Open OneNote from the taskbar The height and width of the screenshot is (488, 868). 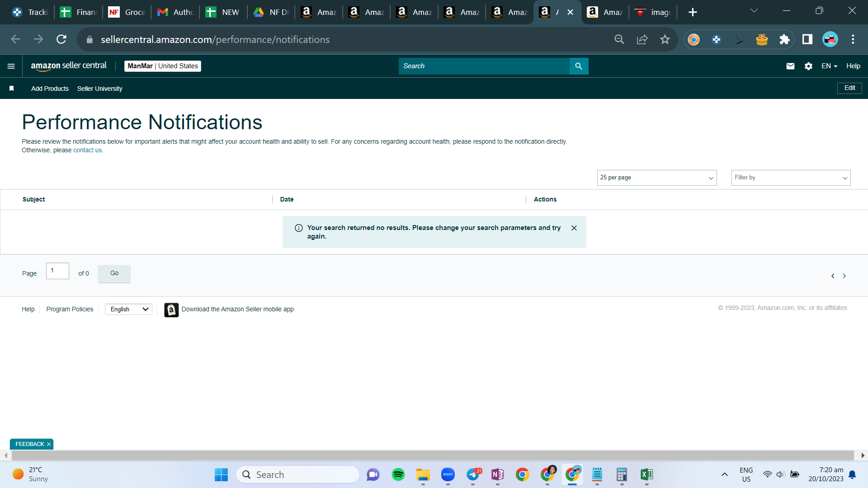tap(498, 474)
